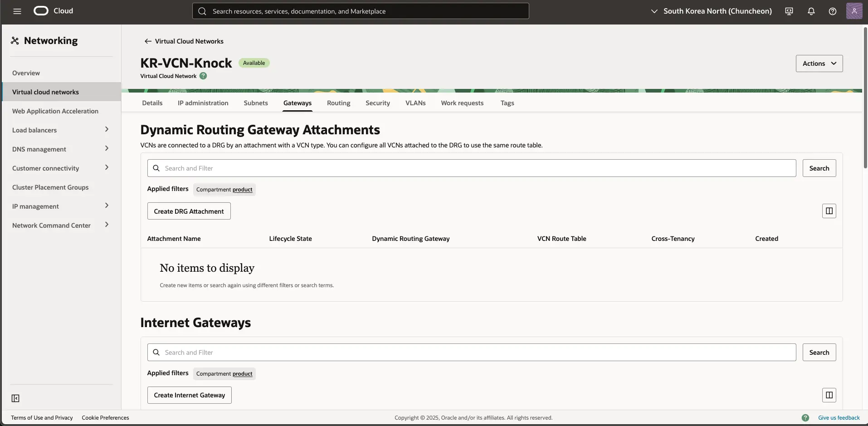Click the Available status badge

click(x=254, y=63)
